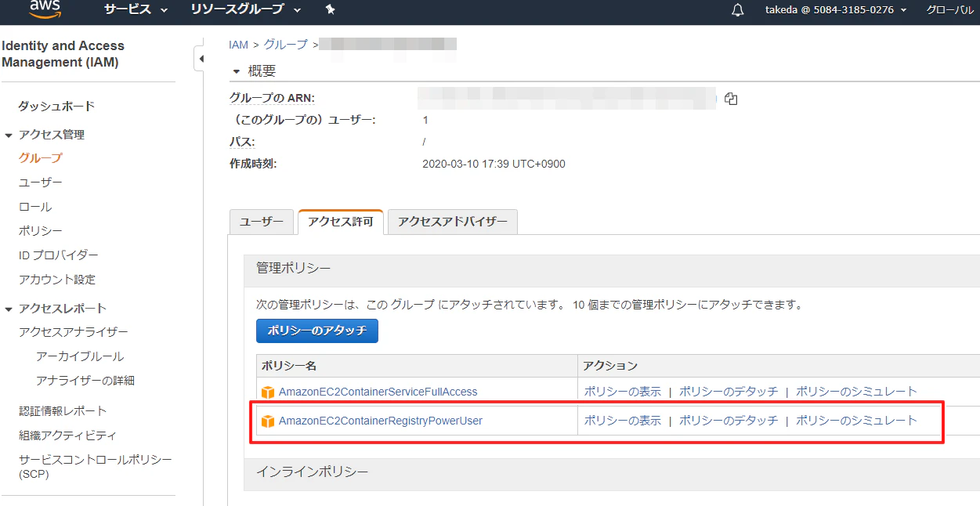Screen dimensions: 980x506
Task: Open ユーザー in the sidebar
Action: 41,182
